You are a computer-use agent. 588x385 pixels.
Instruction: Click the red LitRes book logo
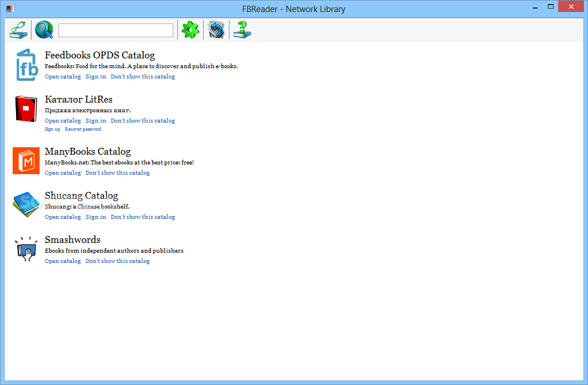(x=26, y=109)
